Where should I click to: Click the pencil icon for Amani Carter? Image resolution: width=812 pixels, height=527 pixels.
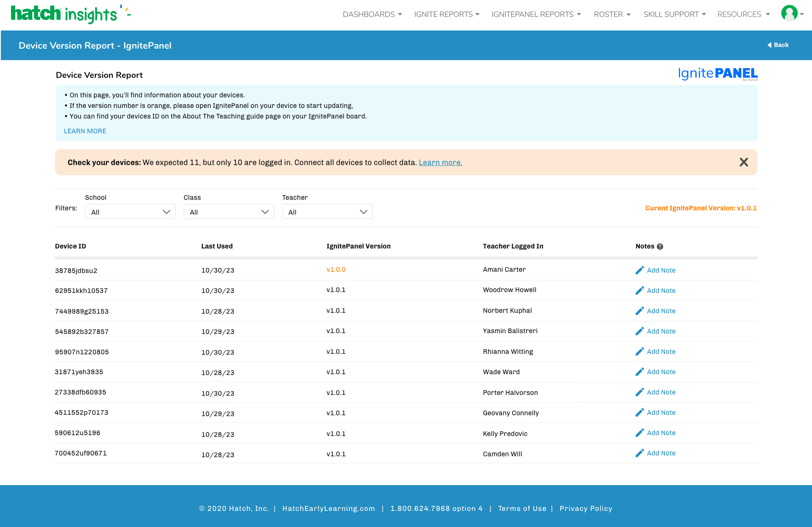(639, 270)
